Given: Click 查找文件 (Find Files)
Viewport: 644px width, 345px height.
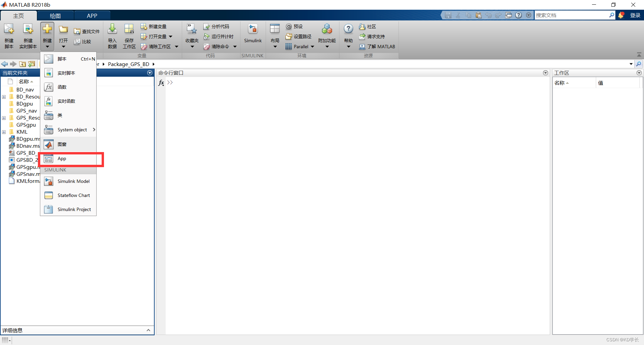Looking at the screenshot, I should coord(87,31).
